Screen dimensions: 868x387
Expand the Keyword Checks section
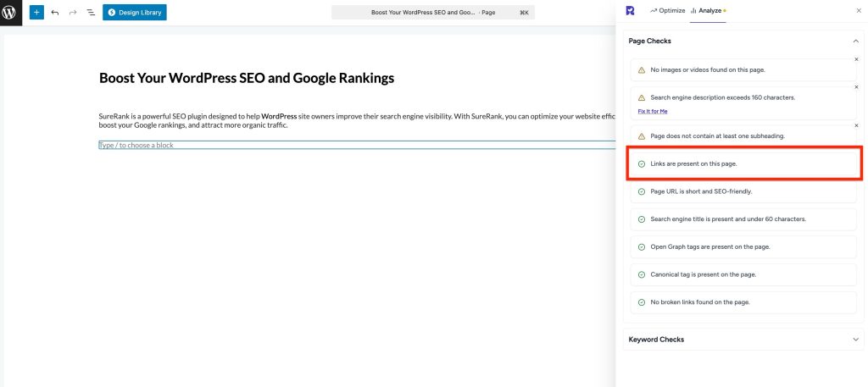pyautogui.click(x=855, y=340)
